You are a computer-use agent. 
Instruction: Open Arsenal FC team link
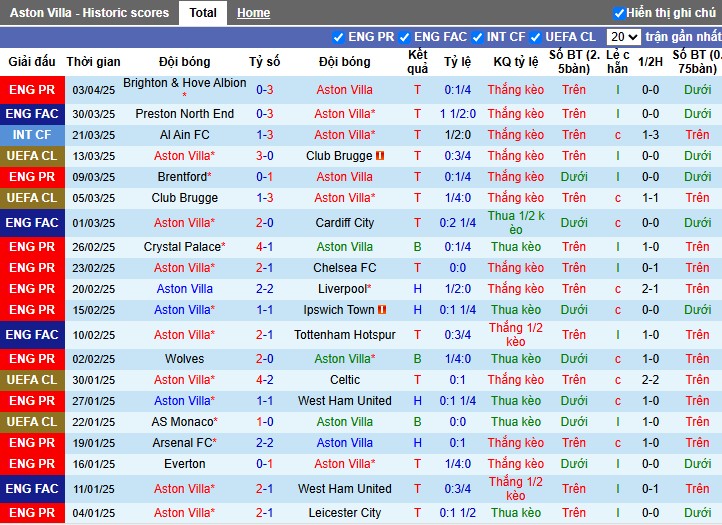point(182,443)
